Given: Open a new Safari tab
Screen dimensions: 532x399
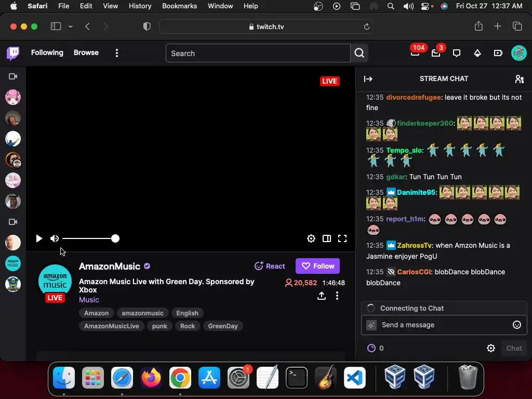Looking at the screenshot, I should (x=497, y=26).
